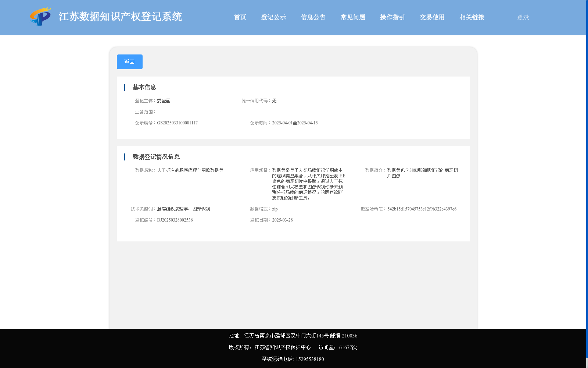Click the registrant name 娄盛涵
The height and width of the screenshot is (368, 588).
pos(164,101)
